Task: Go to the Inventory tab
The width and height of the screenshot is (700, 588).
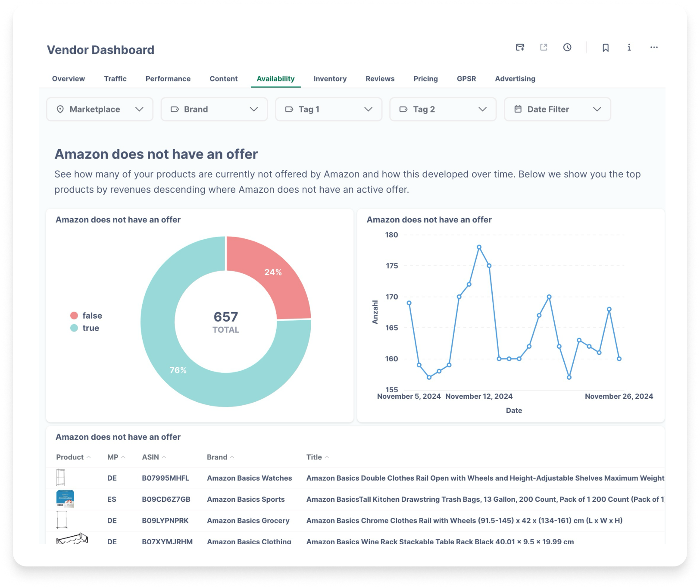Action: (330, 79)
